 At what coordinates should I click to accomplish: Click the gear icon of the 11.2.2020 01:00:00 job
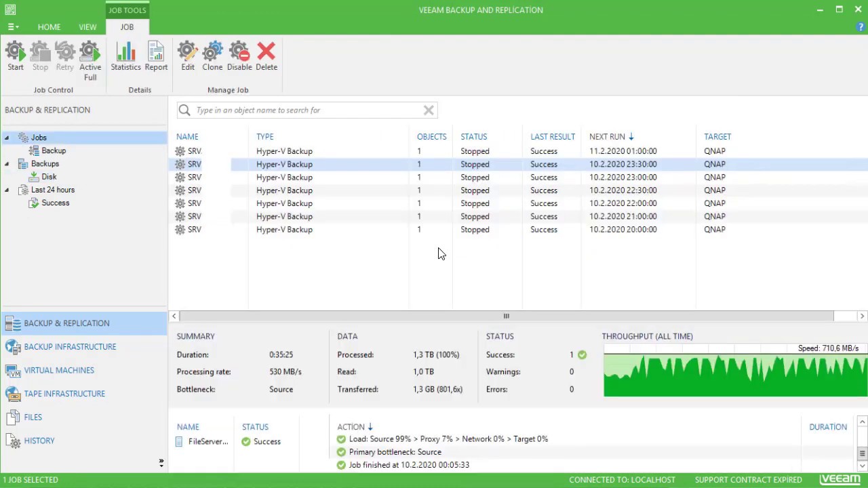click(180, 151)
